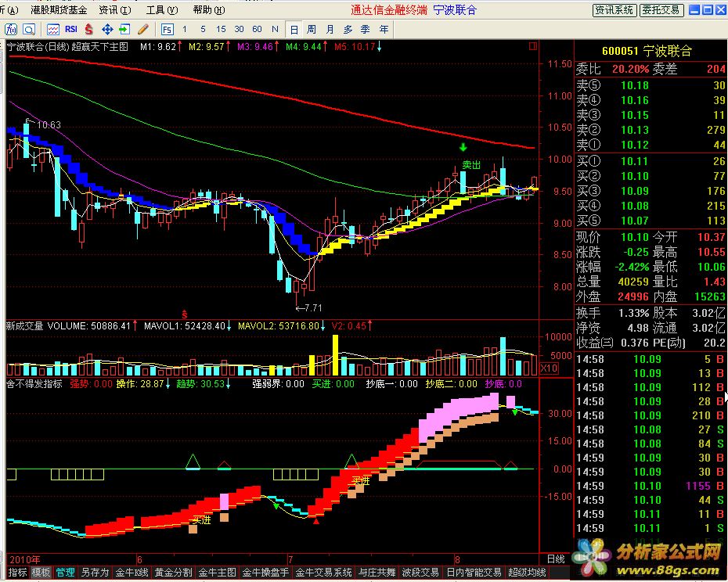Click the X10 volume scale box
The width and height of the screenshot is (728, 582).
[550, 368]
